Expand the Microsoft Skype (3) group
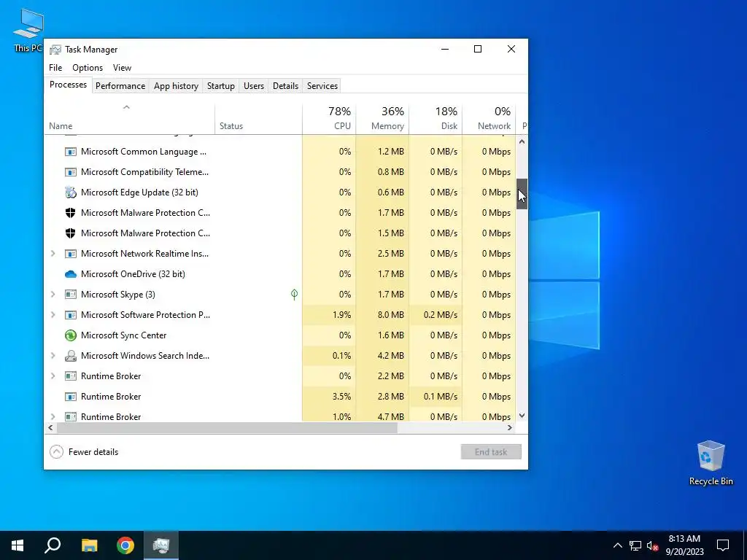The width and height of the screenshot is (747, 560). 53,295
